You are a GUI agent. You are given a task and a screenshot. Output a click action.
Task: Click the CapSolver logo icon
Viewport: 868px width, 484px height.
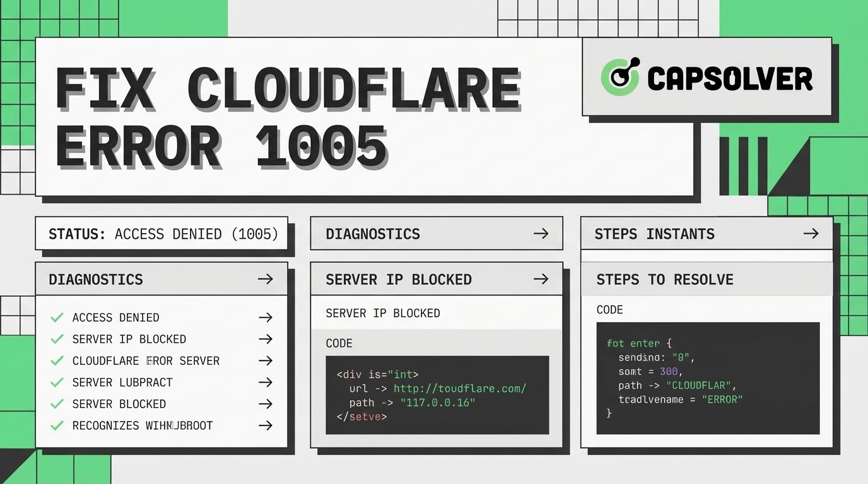pos(620,77)
